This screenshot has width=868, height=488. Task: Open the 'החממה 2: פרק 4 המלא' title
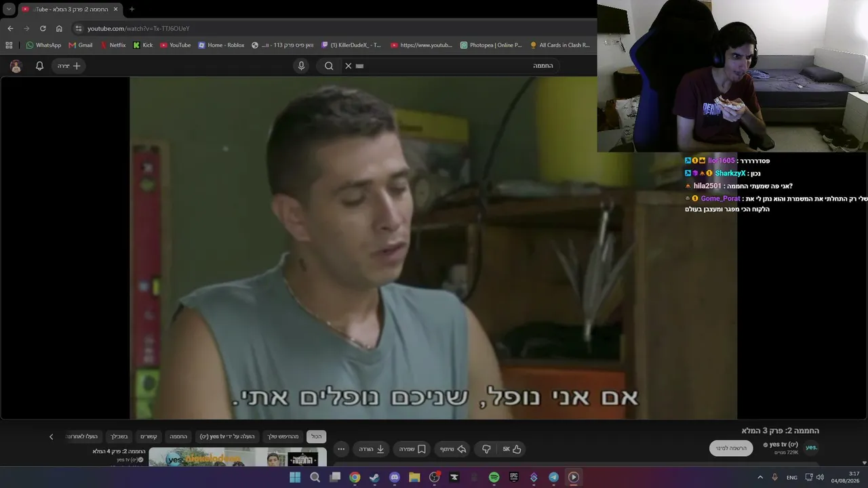tap(119, 451)
